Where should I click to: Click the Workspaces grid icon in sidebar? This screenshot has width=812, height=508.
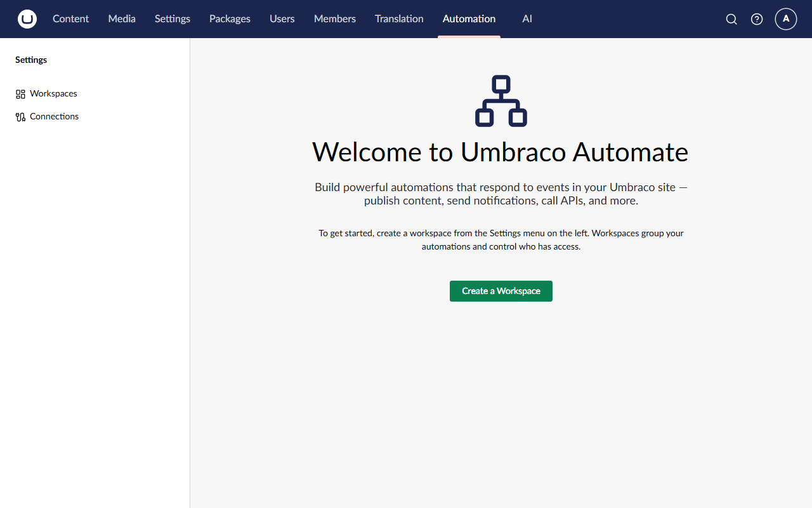coord(20,94)
